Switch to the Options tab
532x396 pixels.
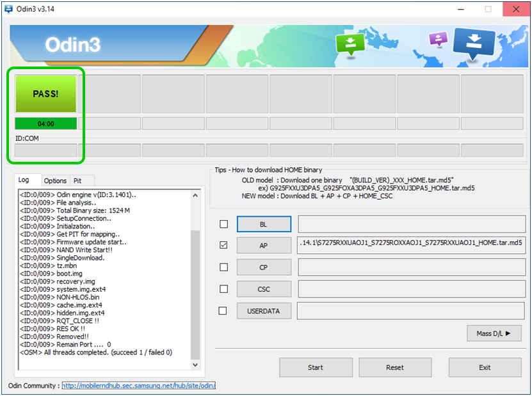click(x=55, y=181)
